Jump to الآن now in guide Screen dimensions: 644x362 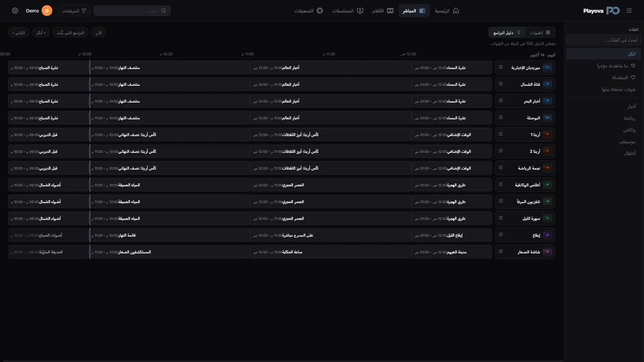coord(99,33)
